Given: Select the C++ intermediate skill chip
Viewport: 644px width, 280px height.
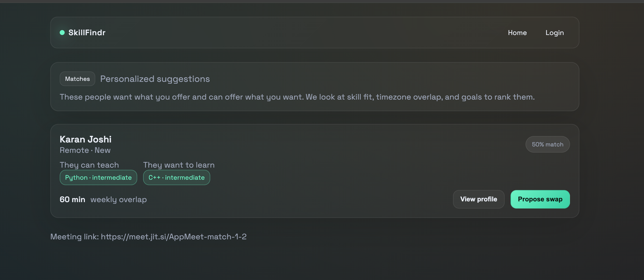Looking at the screenshot, I should click(x=176, y=178).
